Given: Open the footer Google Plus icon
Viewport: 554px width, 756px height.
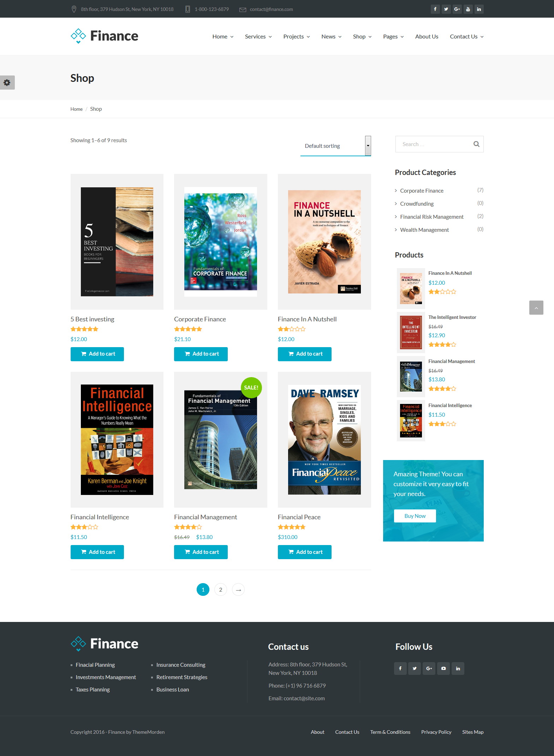Looking at the screenshot, I should 429,668.
